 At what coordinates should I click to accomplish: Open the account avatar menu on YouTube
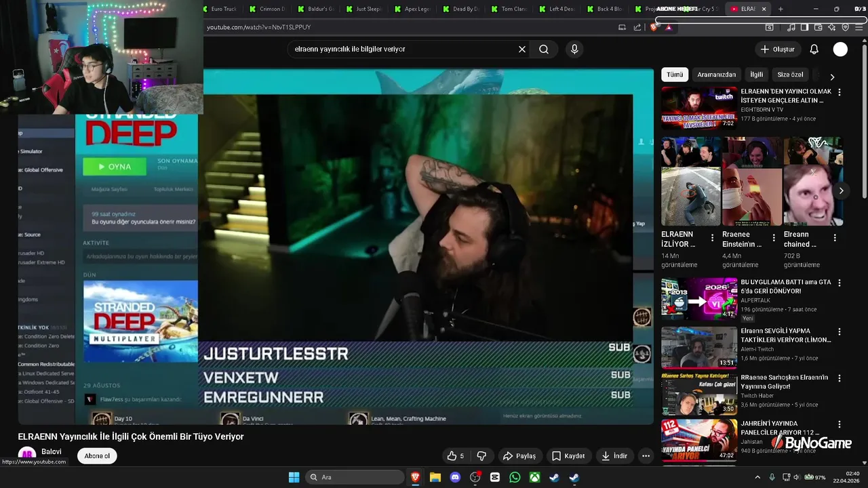(x=840, y=49)
